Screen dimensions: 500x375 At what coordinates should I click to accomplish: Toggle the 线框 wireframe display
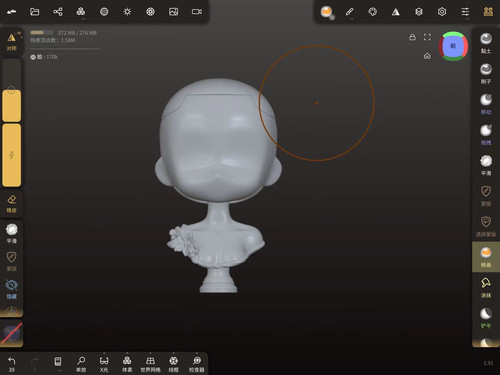pos(174,364)
